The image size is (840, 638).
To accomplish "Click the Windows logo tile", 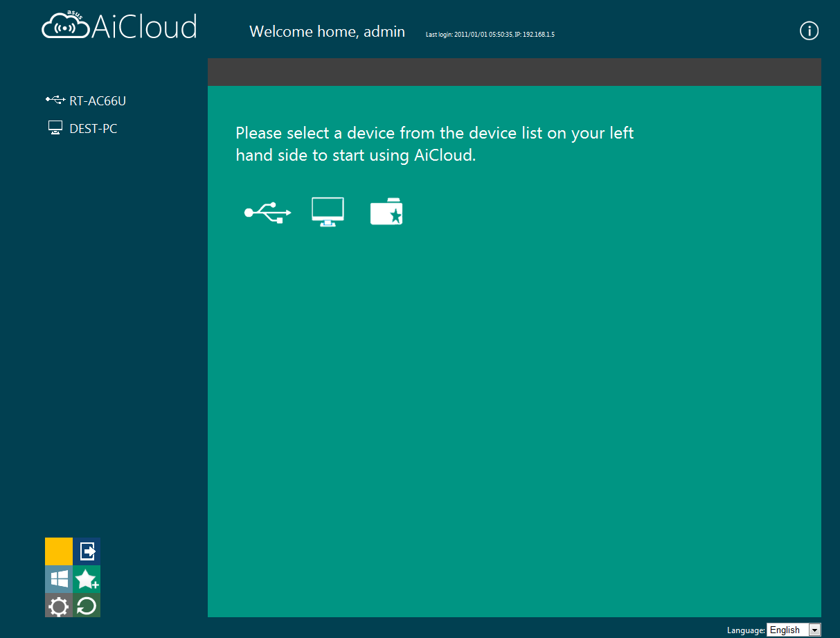I will click(59, 579).
